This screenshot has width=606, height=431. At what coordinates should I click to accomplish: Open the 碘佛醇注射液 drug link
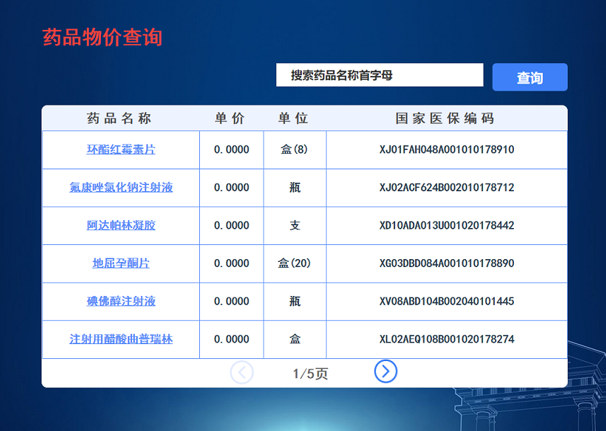point(121,301)
